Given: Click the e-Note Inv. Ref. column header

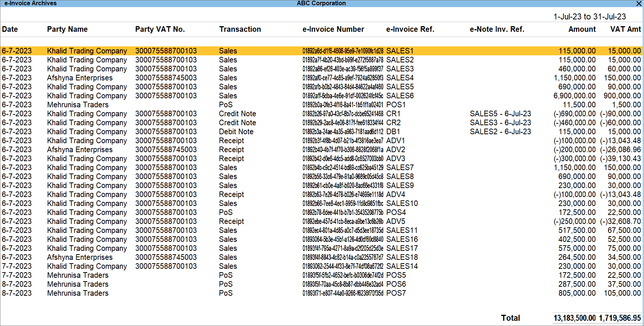Looking at the screenshot, I should coord(497,29).
